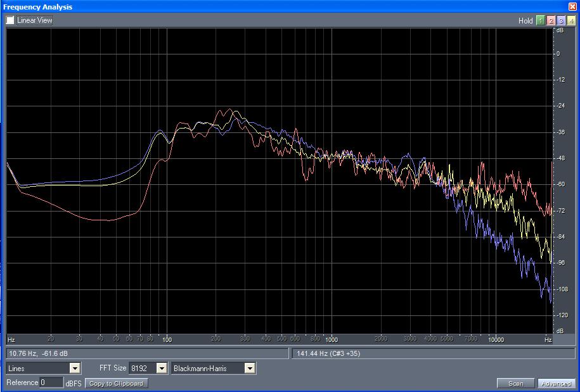Open the Blackmann-Harris window function dropdown
This screenshot has width=580, height=392.
(214, 369)
